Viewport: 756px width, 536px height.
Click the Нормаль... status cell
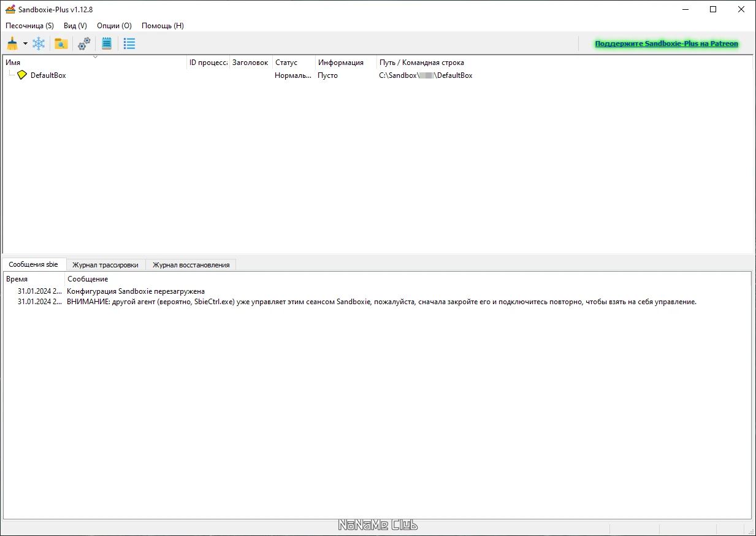293,75
